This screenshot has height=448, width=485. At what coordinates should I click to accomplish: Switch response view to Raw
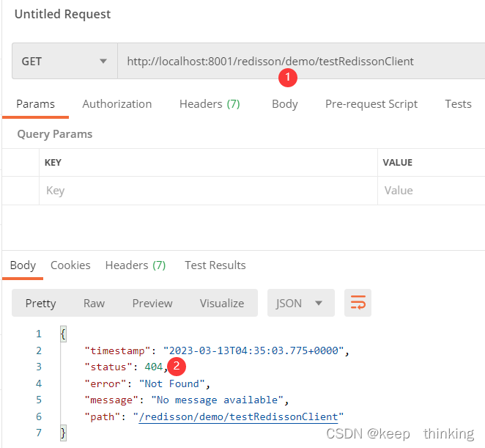coord(94,303)
